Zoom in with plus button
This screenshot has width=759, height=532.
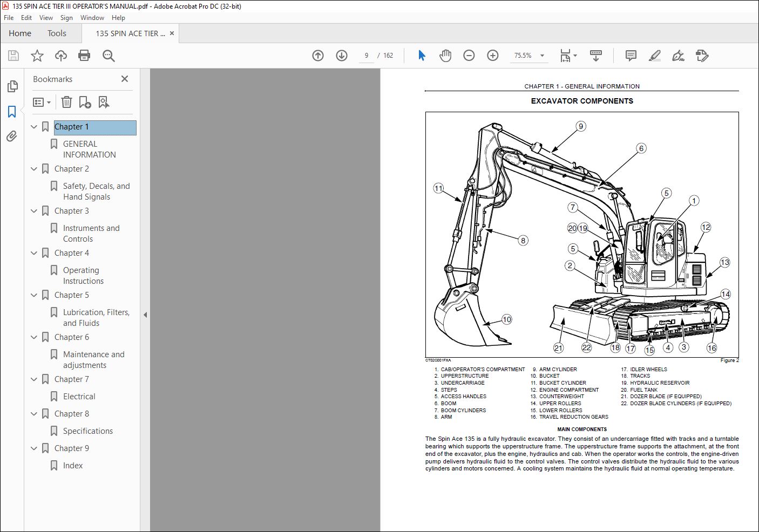(x=493, y=56)
